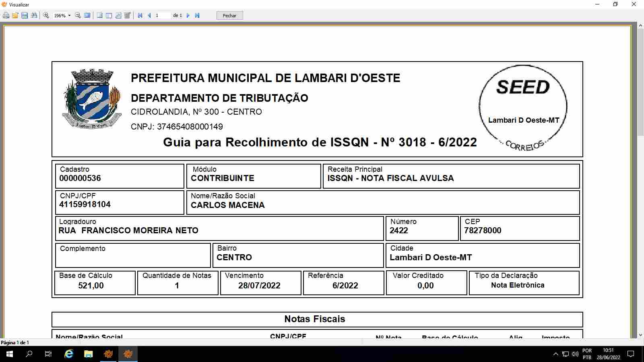Go to the first page arrow
The height and width of the screenshot is (362, 644).
pyautogui.click(x=140, y=16)
